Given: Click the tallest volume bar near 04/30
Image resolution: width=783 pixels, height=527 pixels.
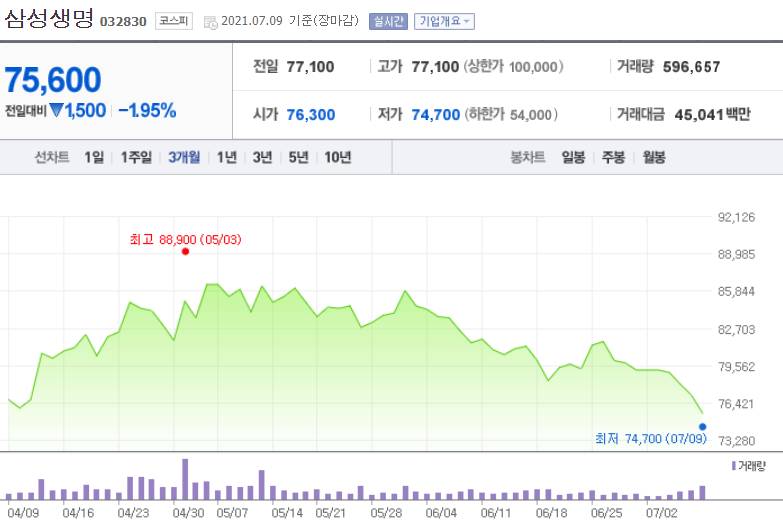Looking at the screenshot, I should pos(185,479).
